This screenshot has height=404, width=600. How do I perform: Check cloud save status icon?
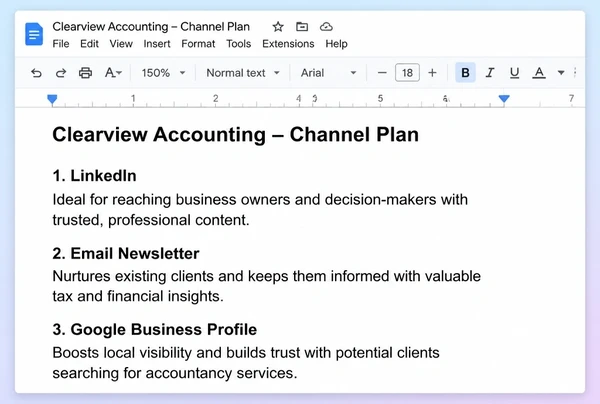click(x=326, y=27)
